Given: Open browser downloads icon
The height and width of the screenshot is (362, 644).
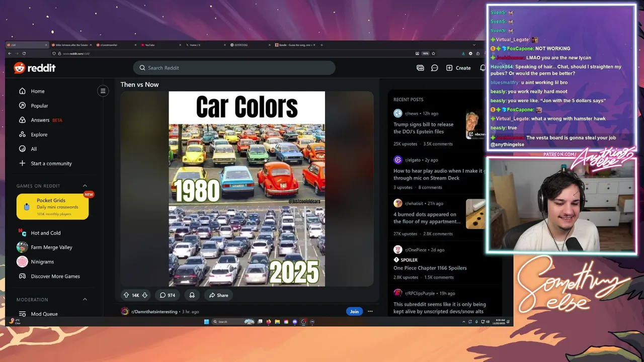Looking at the screenshot, I should (x=464, y=53).
